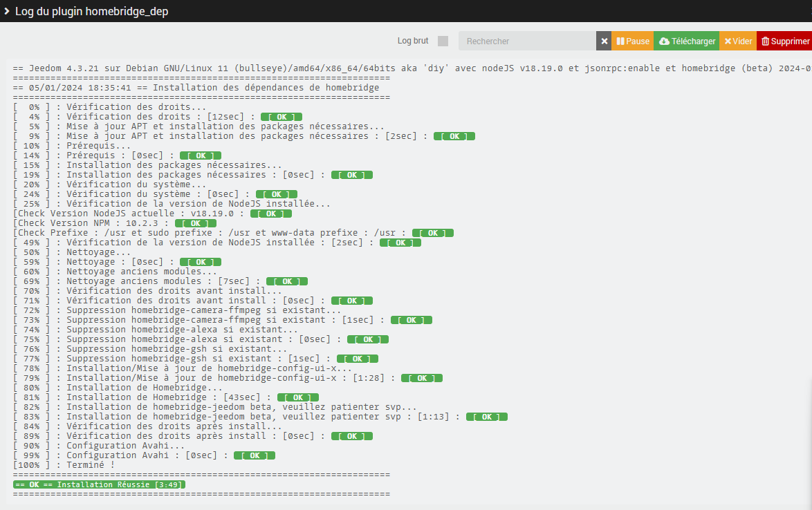Select '[ 70% ] : Vérification des droits avant install...'
Image resolution: width=812 pixels, height=510 pixels.
pyautogui.click(x=147, y=291)
